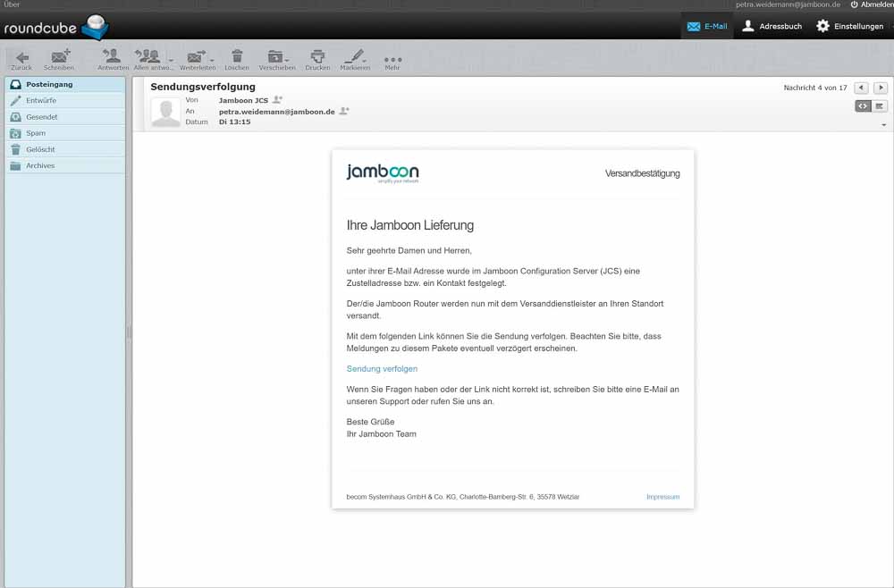Move message using Verschieben folder icon
Image resolution: width=894 pixels, height=588 pixels.
point(275,57)
